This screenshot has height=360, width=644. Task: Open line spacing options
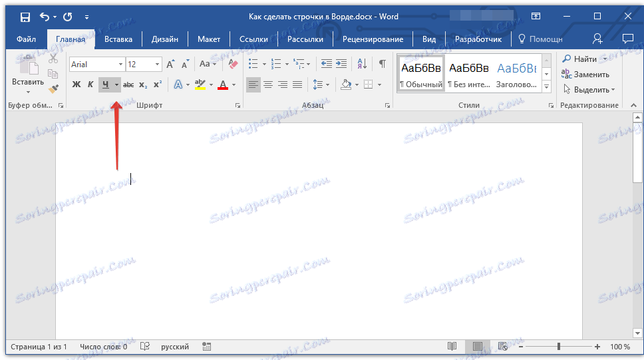click(x=321, y=85)
